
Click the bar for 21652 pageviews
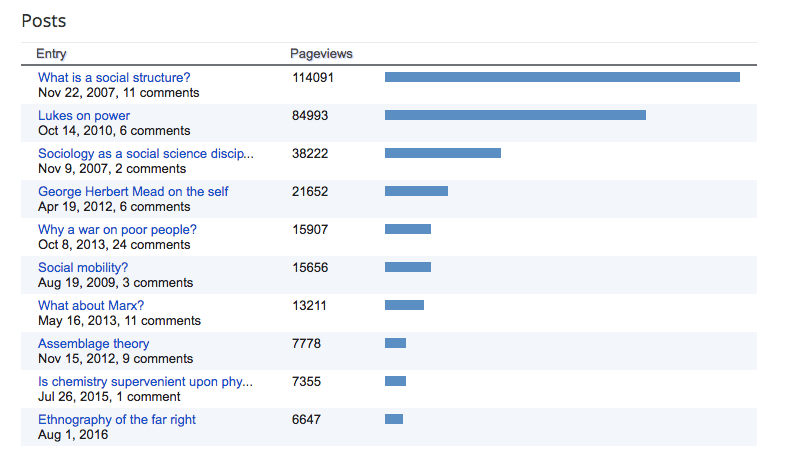click(x=416, y=191)
